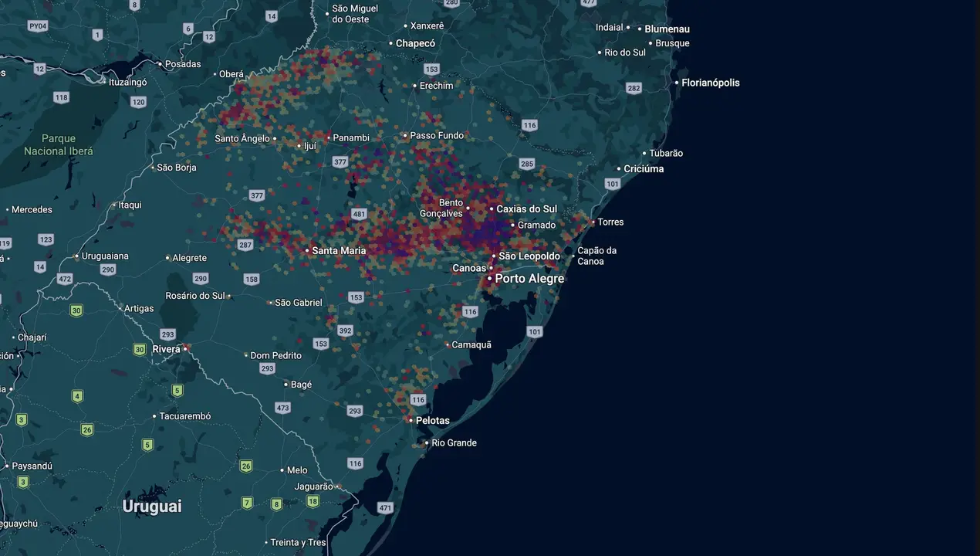
Task: Click the route 285 highway shield
Action: pos(527,164)
